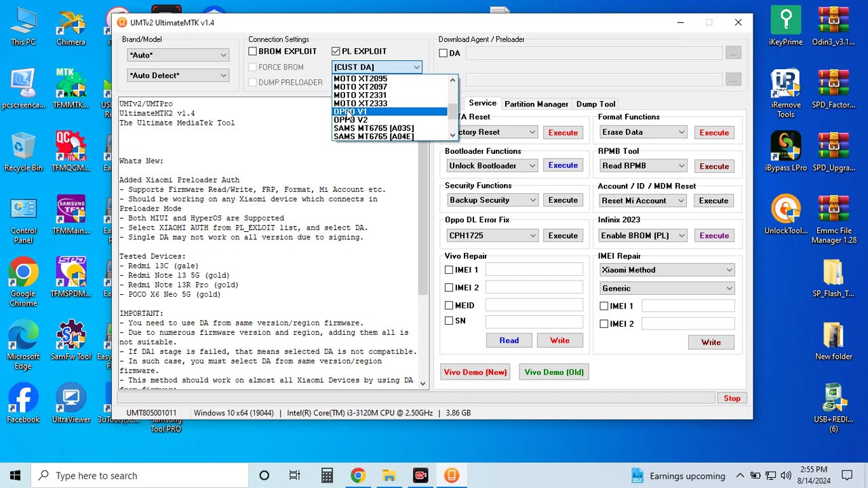The width and height of the screenshot is (868, 488).
Task: Enable the BROM EXPLOIT checkbox
Action: [x=253, y=52]
